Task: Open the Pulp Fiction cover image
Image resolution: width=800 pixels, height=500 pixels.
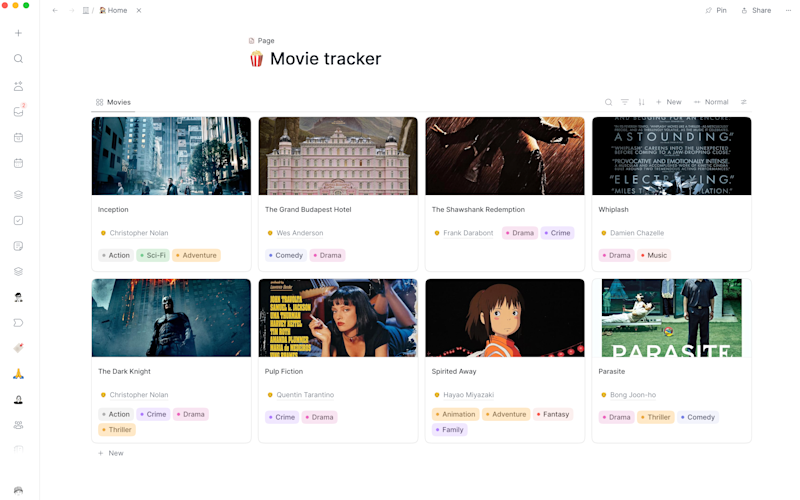Action: [x=338, y=318]
